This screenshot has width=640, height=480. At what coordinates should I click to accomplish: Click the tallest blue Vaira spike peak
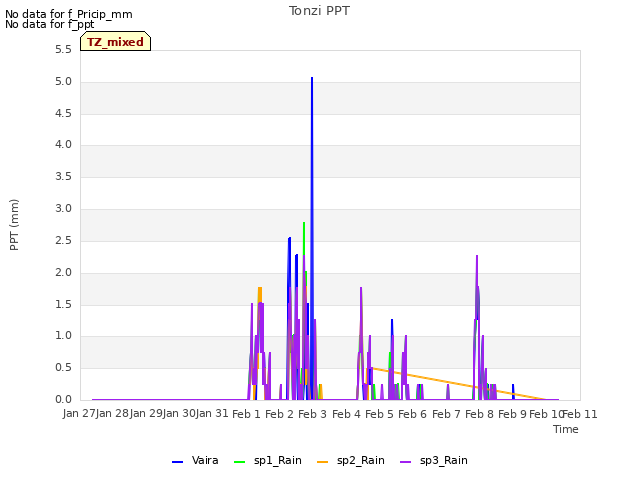312,78
